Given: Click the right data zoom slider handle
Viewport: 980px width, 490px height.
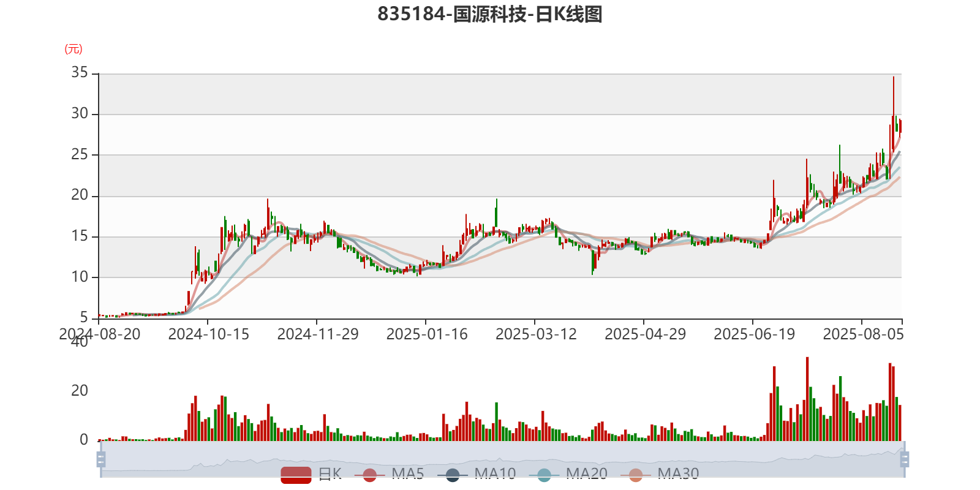Looking at the screenshot, I should 904,459.
